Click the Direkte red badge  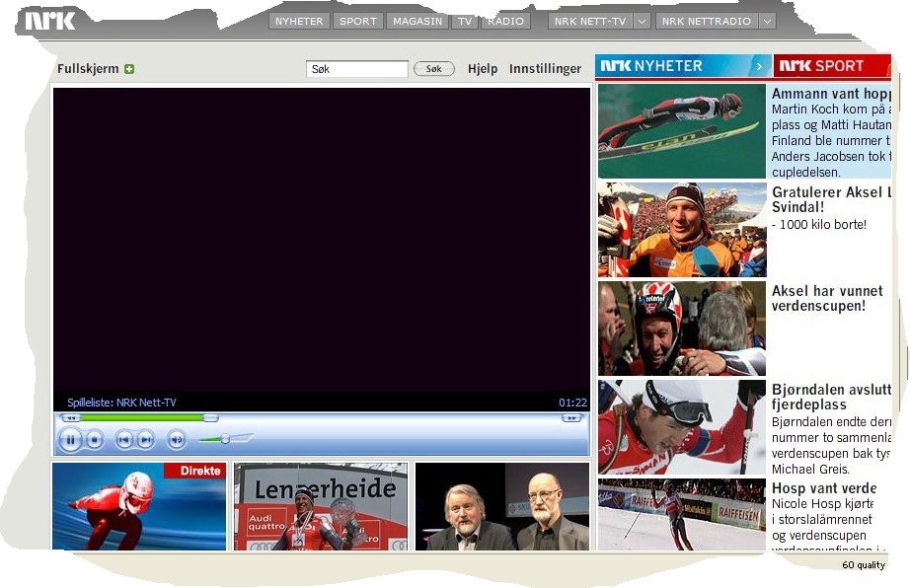click(195, 471)
